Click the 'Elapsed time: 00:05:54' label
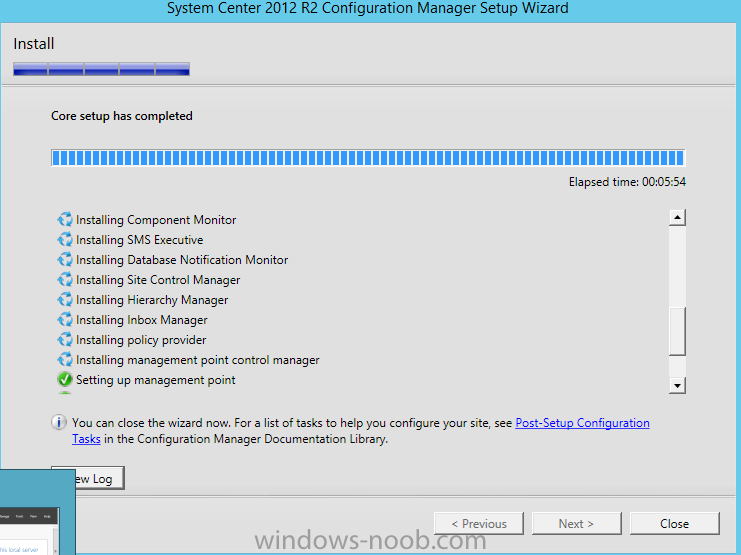The height and width of the screenshot is (555, 741). tap(627, 182)
